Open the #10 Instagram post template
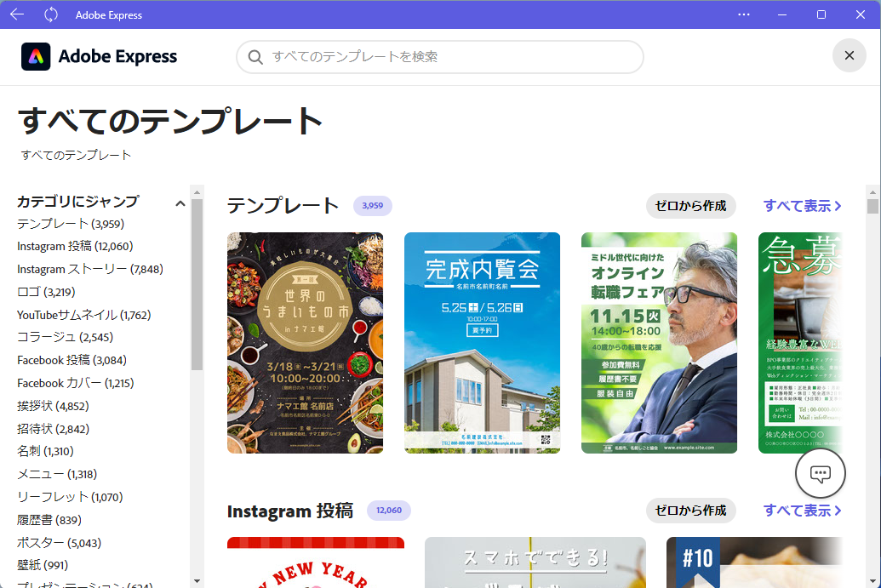Viewport: 881px width, 588px height. pyautogui.click(x=754, y=562)
